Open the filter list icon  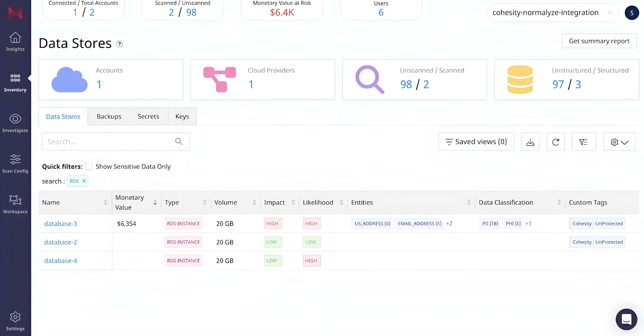(584, 142)
